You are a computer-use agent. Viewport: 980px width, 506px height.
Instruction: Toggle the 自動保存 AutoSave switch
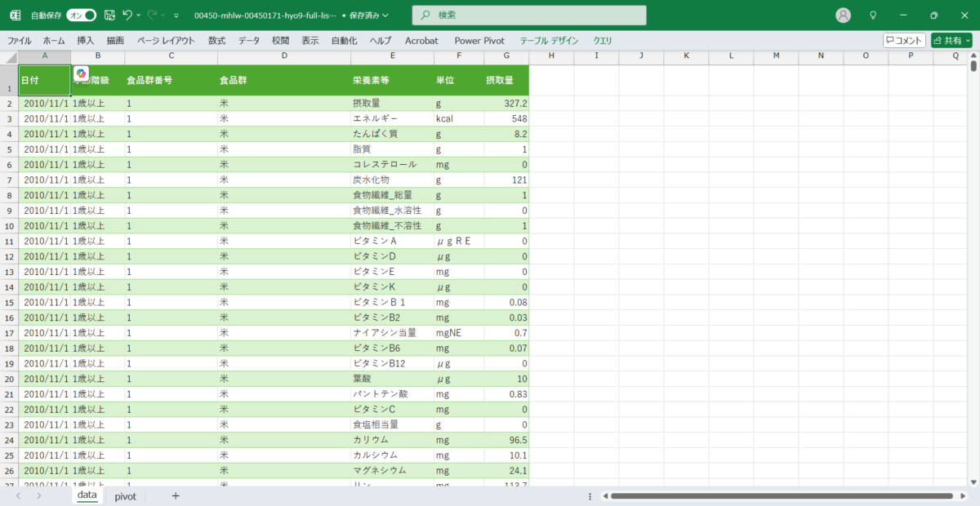81,16
